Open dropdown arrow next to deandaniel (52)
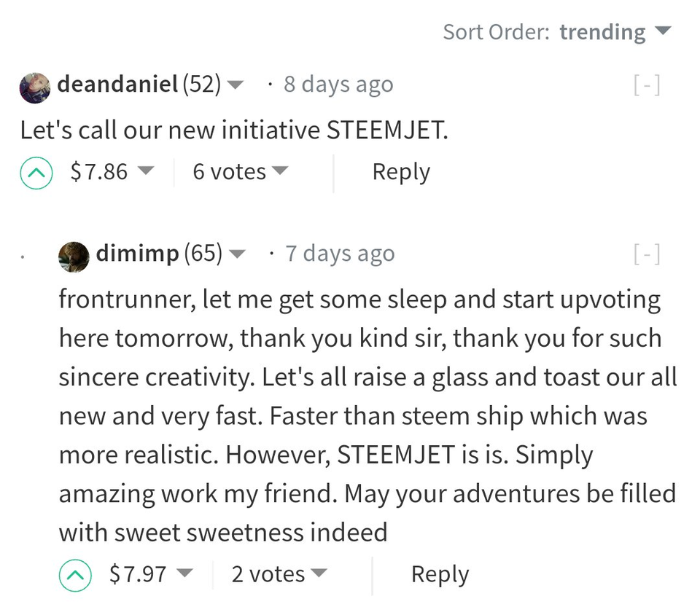Screen dimensions: 700x615 coord(236,85)
